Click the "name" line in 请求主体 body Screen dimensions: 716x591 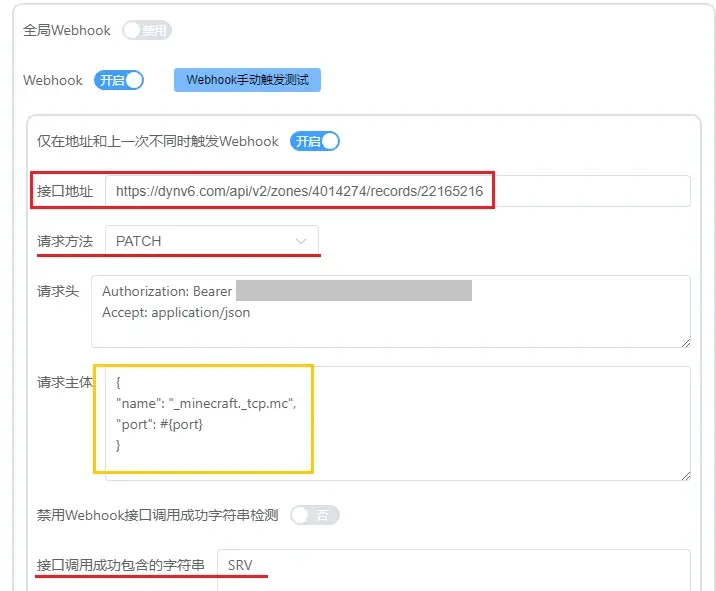tap(206, 403)
